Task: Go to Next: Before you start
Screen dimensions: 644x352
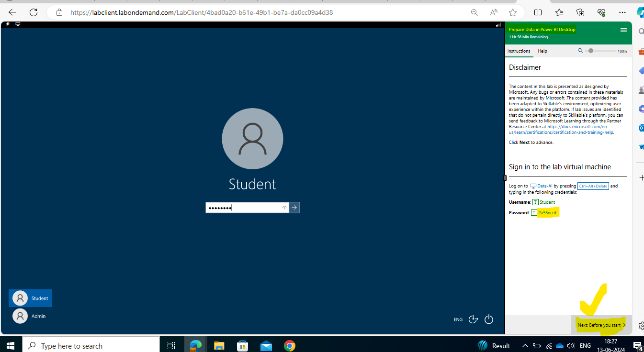Action: click(601, 325)
